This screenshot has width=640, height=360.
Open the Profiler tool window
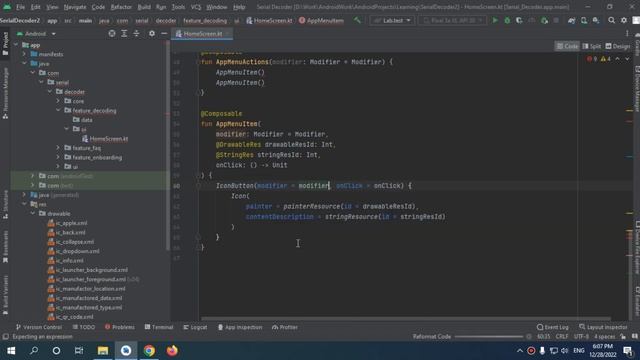click(284, 327)
